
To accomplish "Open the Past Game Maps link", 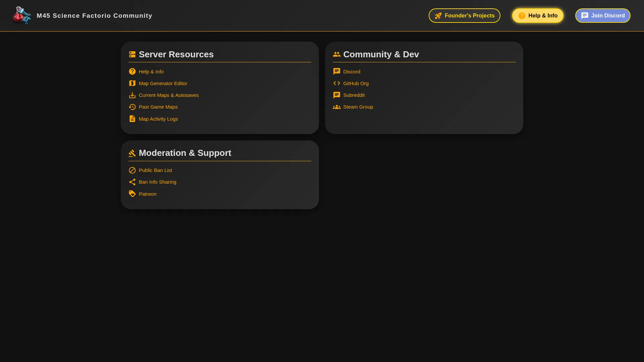I will 158,107.
